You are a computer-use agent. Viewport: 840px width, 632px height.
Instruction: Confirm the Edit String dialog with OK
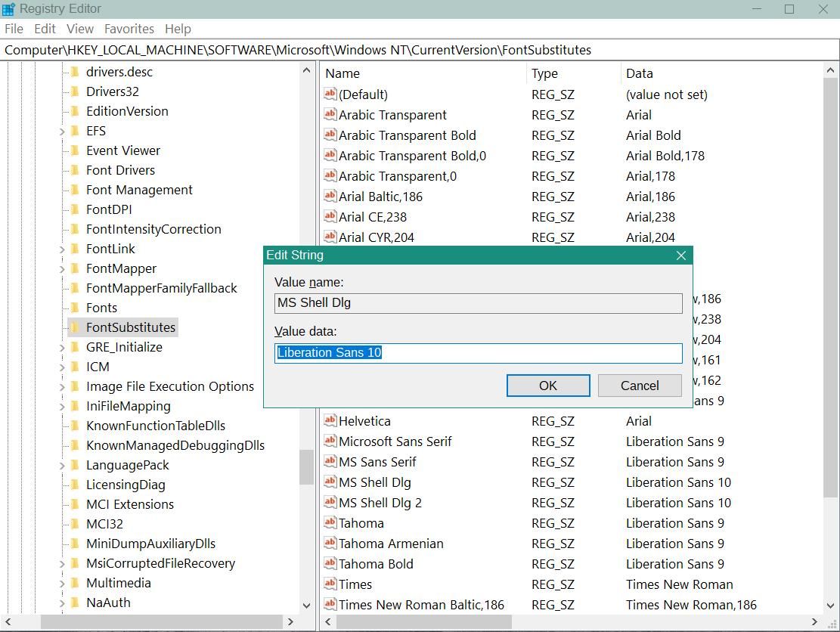(548, 386)
